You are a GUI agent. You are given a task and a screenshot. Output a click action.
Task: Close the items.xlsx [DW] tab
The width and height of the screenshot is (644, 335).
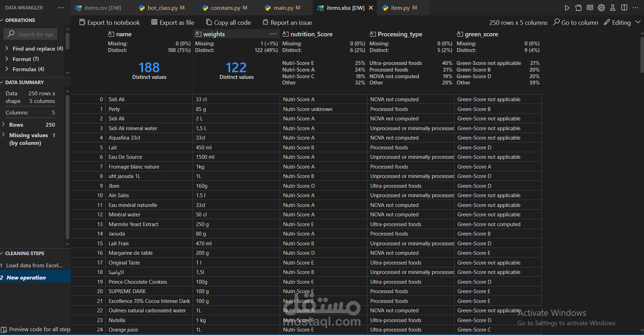(371, 8)
